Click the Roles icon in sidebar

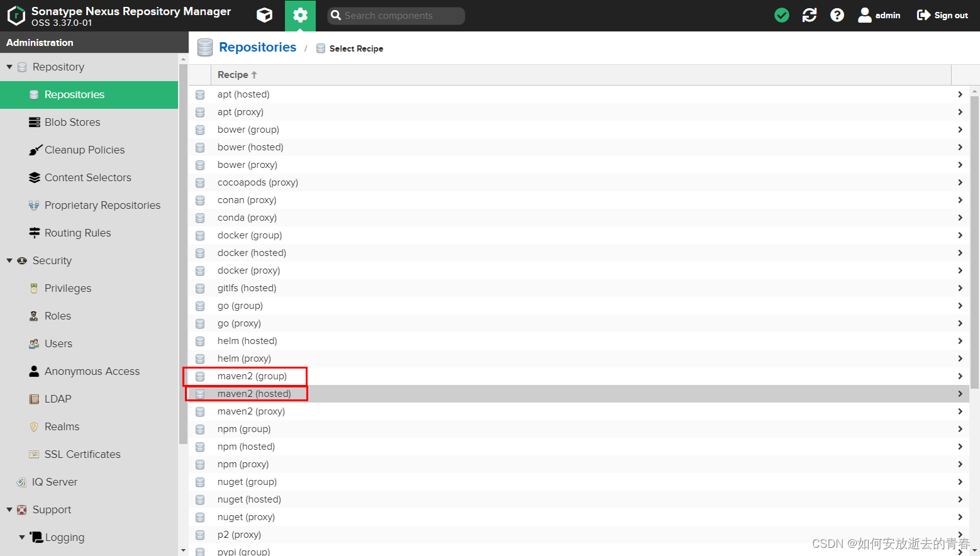(x=34, y=316)
